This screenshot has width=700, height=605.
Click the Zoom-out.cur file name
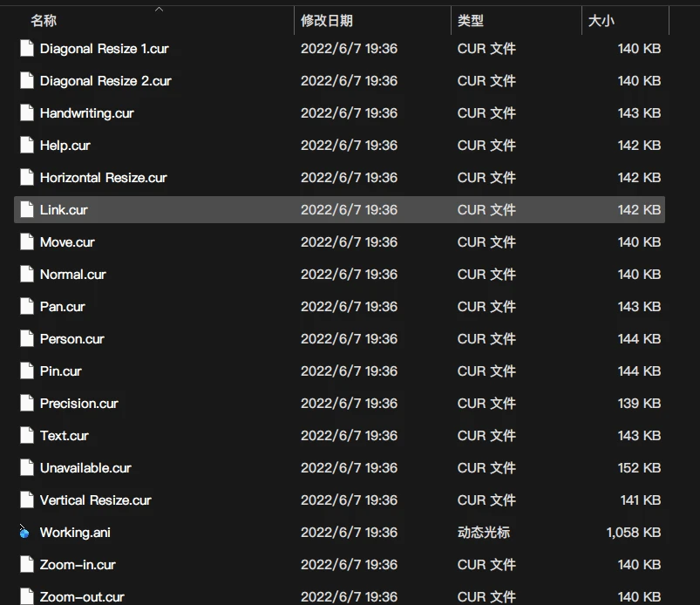tap(82, 597)
